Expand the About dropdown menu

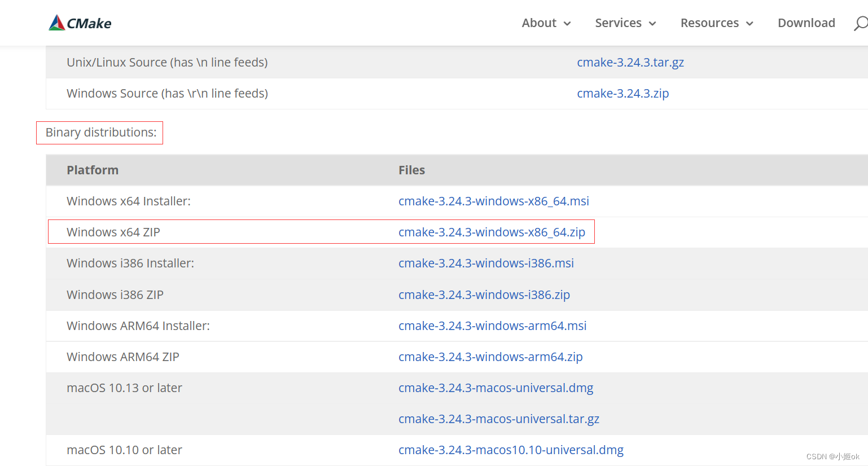pyautogui.click(x=545, y=23)
